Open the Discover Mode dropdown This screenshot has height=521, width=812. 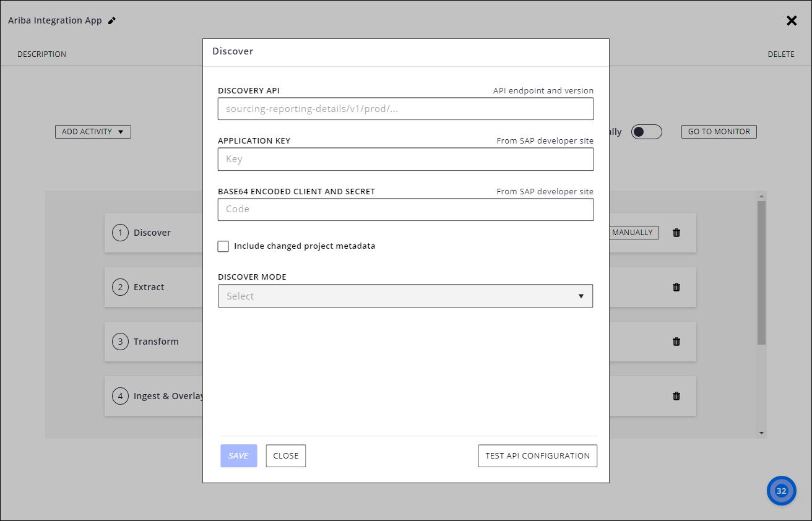[405, 296]
